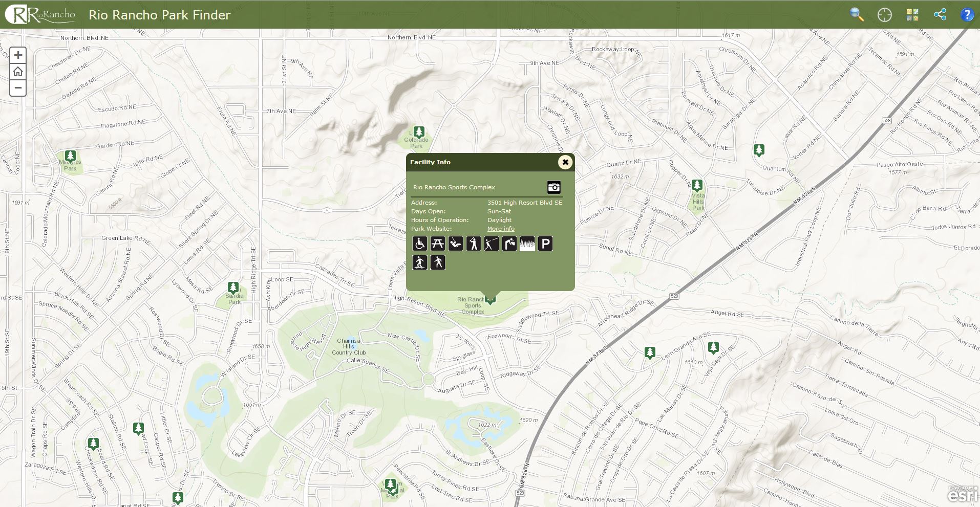Return to default home extent
The height and width of the screenshot is (507, 980).
18,72
